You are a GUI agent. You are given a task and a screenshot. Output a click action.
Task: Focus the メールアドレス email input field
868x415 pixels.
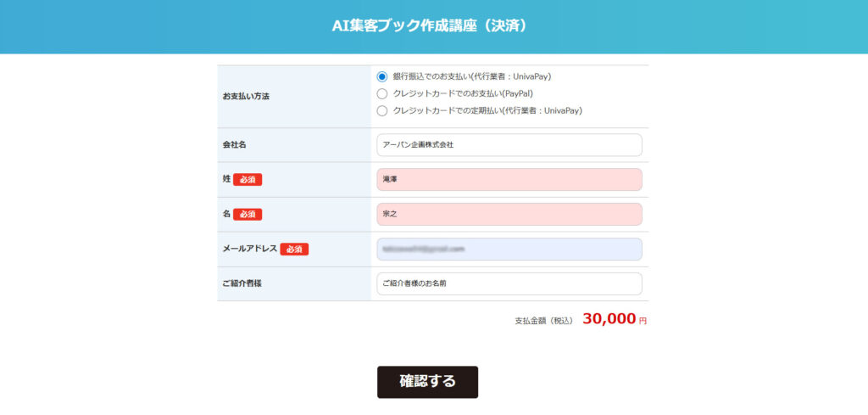pos(509,249)
